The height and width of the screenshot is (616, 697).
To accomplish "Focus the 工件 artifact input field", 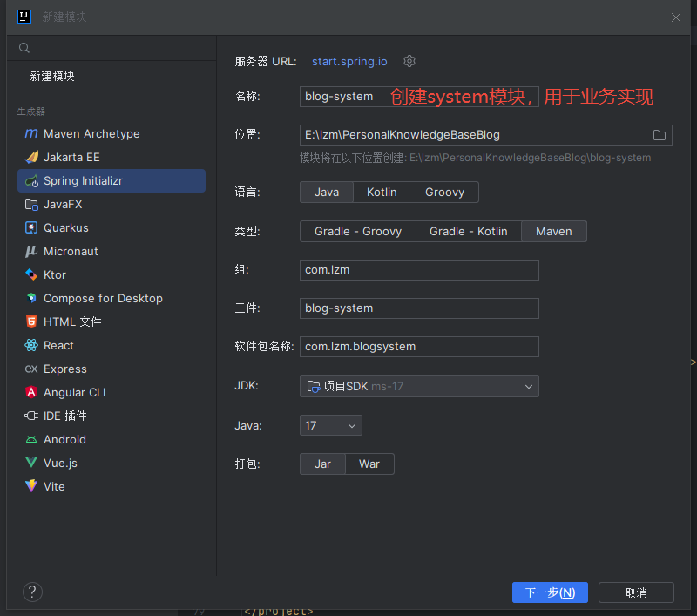I will tap(419, 308).
